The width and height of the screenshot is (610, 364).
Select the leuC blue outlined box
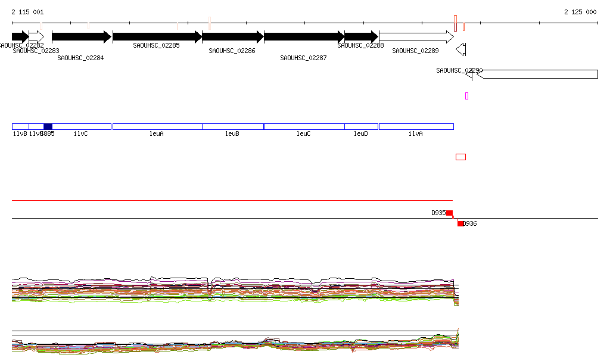pyautogui.click(x=304, y=127)
